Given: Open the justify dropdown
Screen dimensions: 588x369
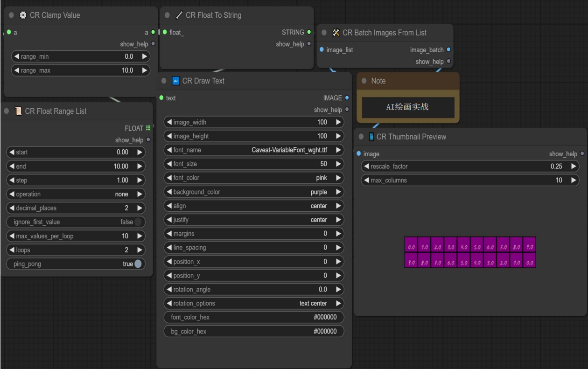Looking at the screenshot, I should point(254,220).
